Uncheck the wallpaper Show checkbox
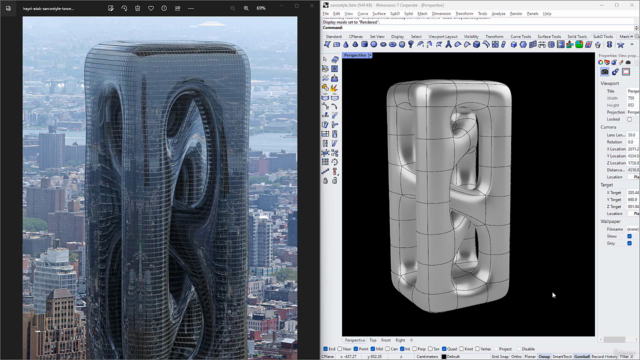 pyautogui.click(x=629, y=236)
